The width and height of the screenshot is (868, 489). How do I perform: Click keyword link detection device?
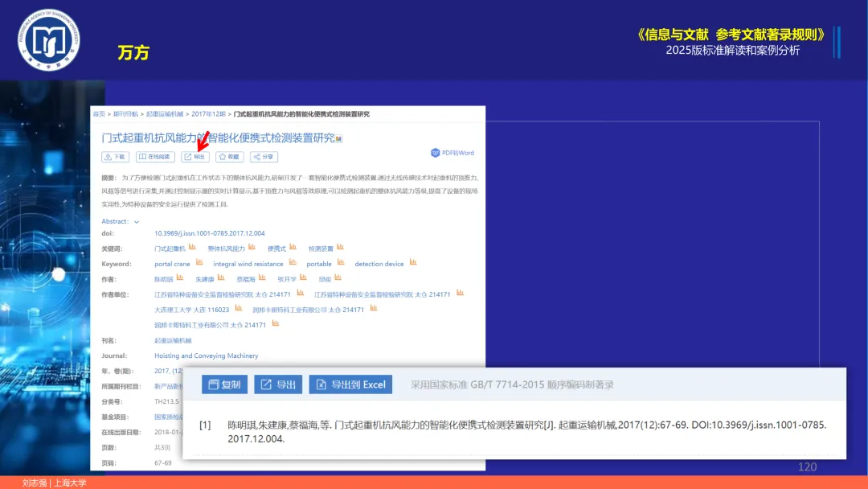click(x=379, y=264)
